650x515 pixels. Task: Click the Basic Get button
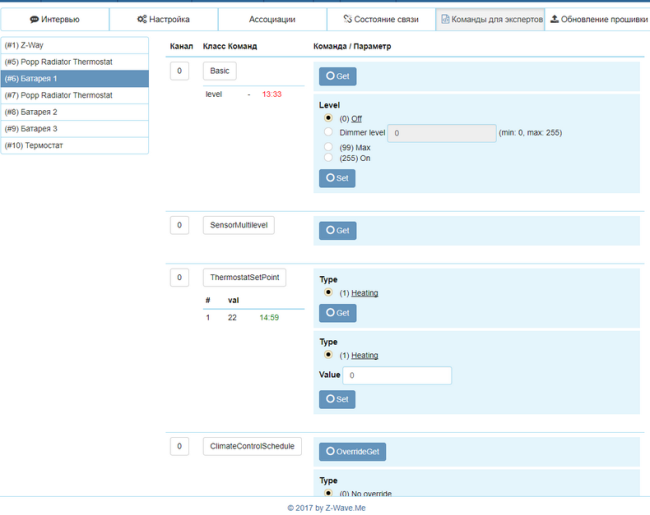click(337, 76)
